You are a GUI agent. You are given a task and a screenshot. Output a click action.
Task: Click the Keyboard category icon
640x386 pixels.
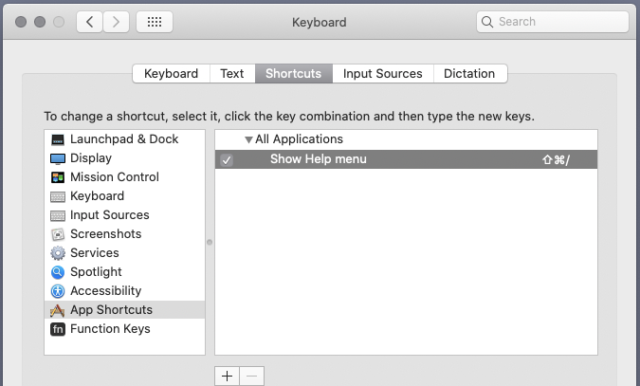(x=58, y=197)
